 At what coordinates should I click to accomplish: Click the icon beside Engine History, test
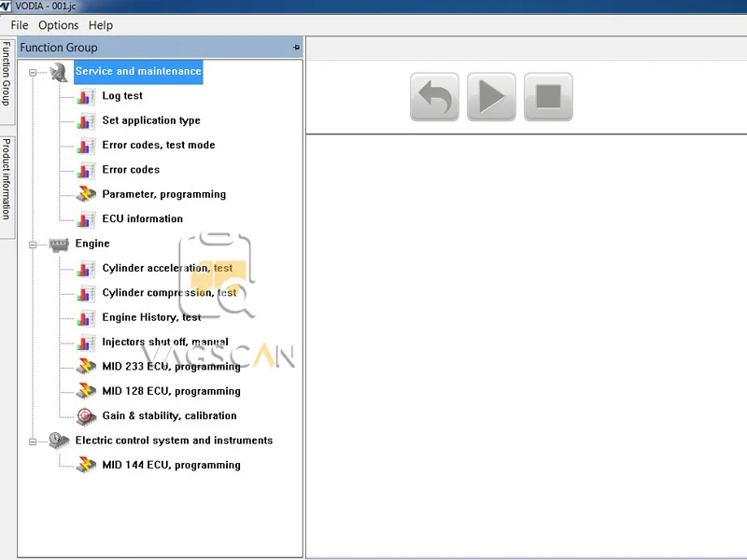(86, 318)
